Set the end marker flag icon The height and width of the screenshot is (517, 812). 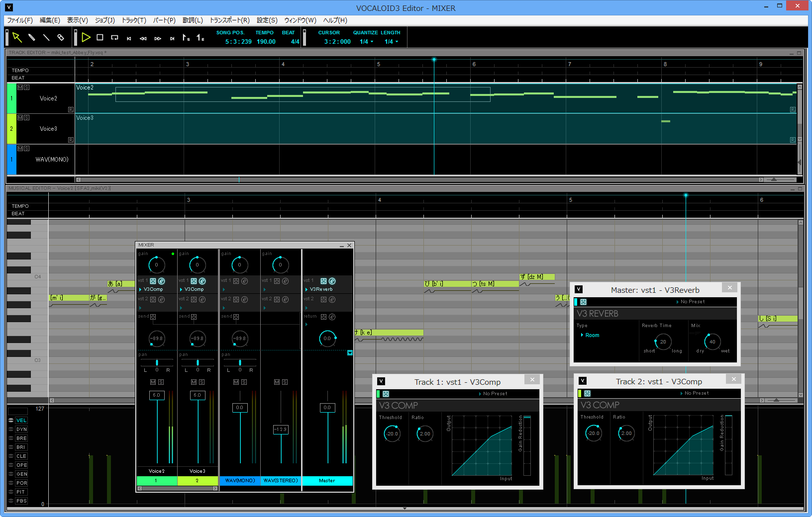(200, 37)
